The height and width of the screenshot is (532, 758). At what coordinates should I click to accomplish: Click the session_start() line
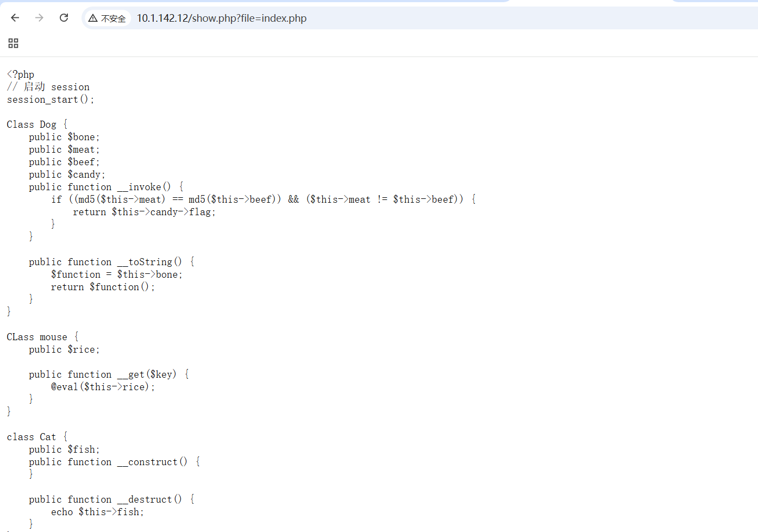50,99
